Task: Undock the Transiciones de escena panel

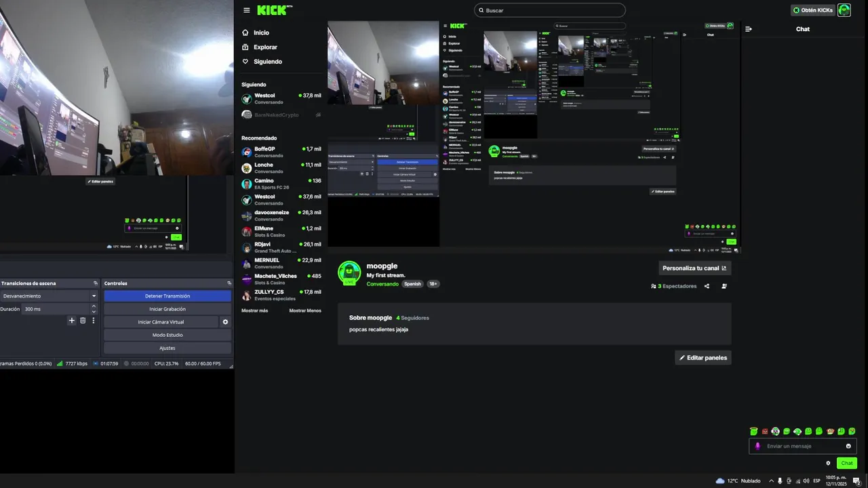Action: 96,283
